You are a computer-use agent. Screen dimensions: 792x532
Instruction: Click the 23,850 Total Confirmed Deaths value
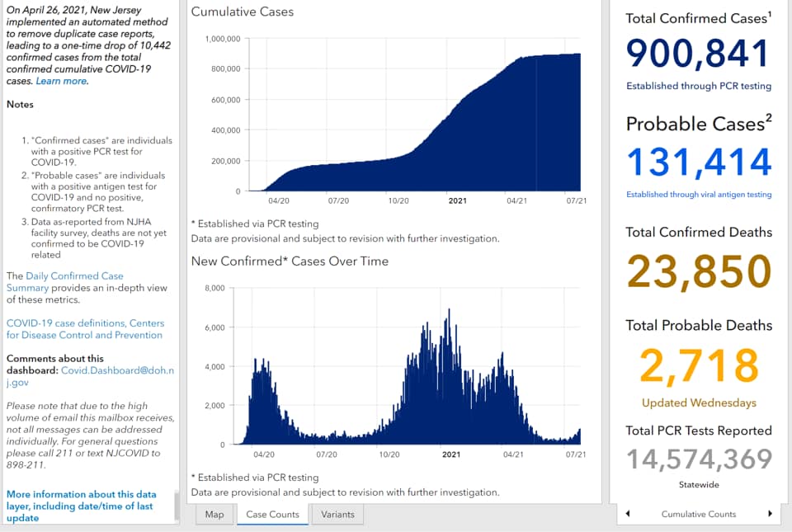click(x=699, y=271)
